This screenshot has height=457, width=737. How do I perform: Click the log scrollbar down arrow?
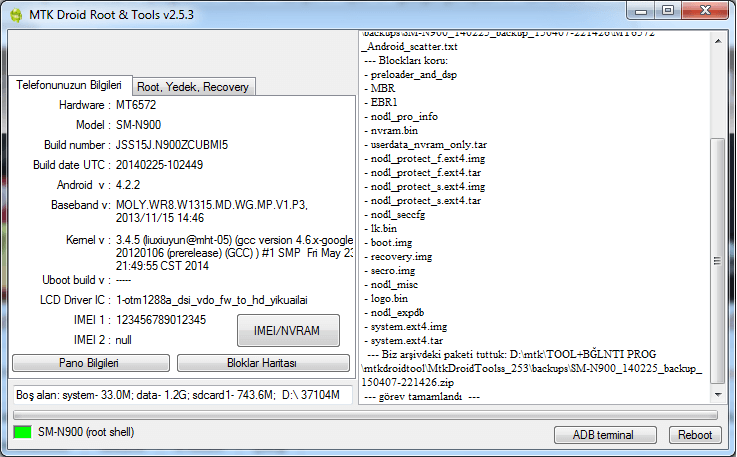tap(718, 394)
